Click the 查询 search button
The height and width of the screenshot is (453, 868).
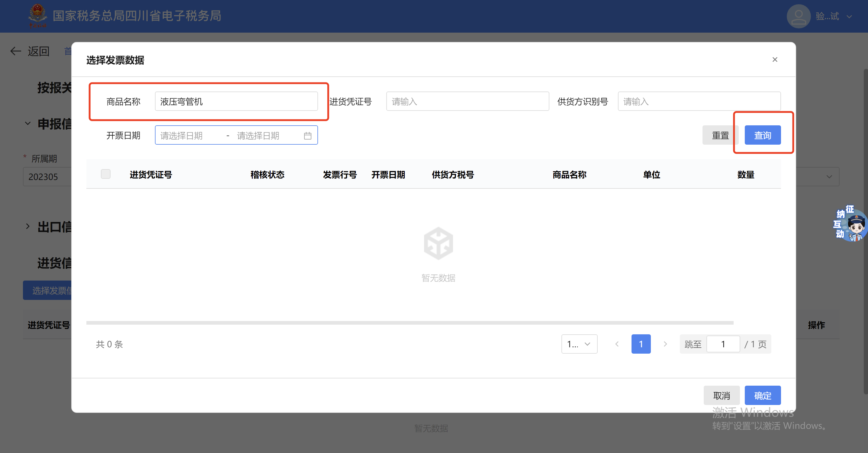coord(762,135)
